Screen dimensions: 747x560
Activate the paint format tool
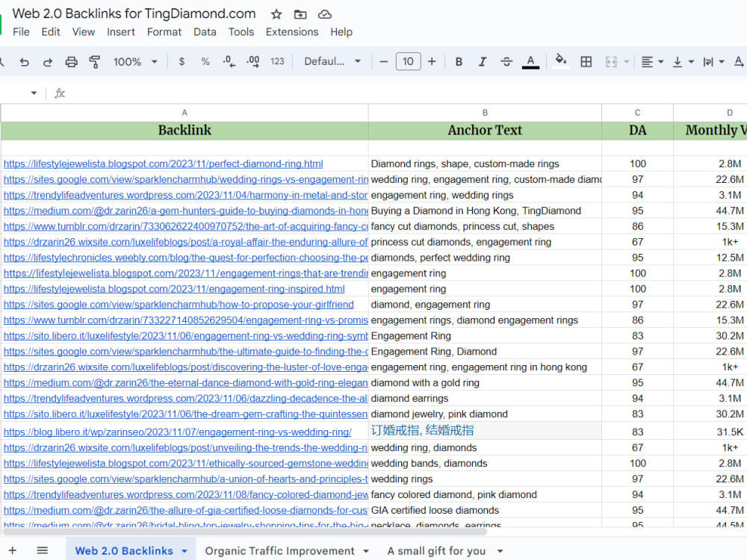click(95, 62)
